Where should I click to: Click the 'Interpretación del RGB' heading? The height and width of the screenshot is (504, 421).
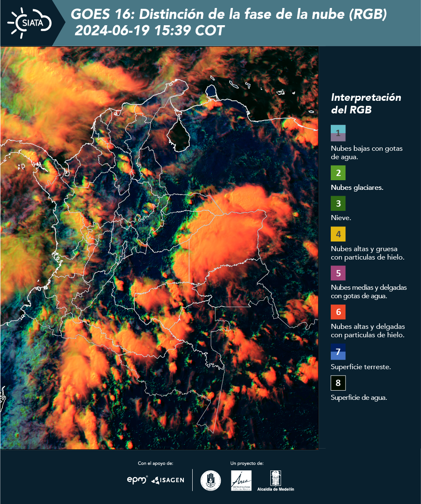point(366,103)
